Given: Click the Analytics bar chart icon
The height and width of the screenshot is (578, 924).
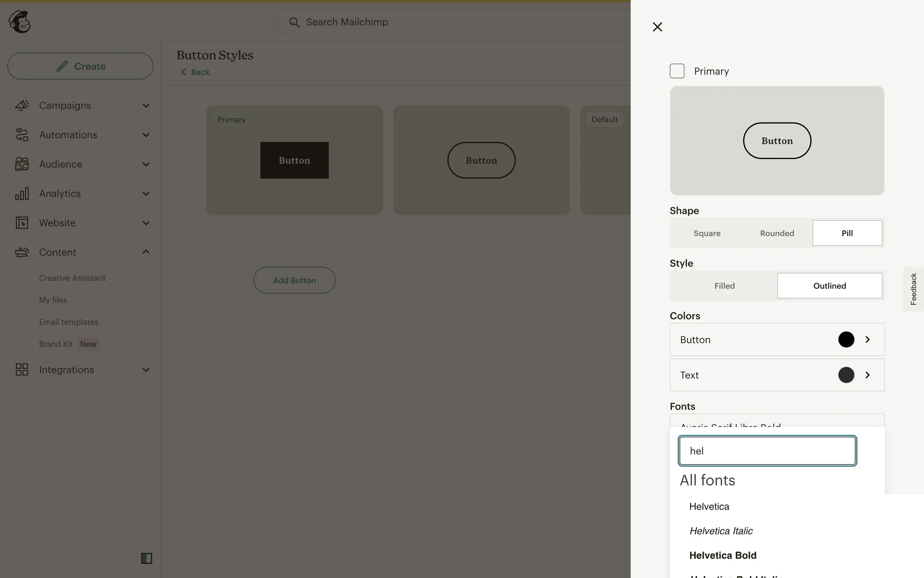Looking at the screenshot, I should [x=22, y=194].
